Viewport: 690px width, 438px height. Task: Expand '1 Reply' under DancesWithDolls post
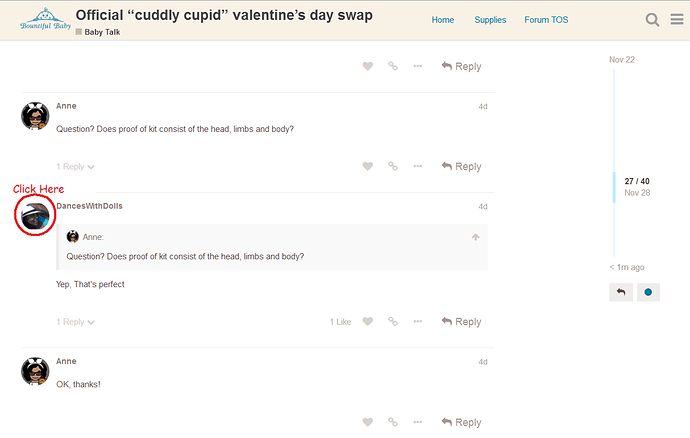(x=75, y=322)
